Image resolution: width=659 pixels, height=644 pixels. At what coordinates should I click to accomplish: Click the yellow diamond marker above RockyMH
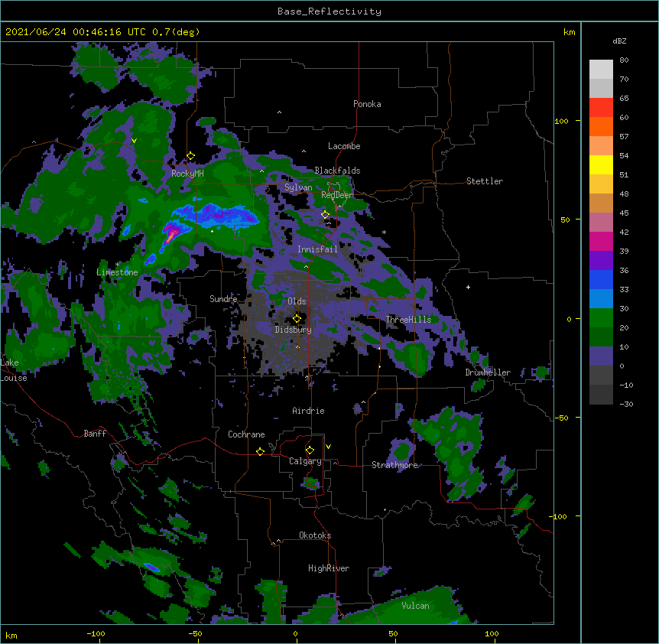pyautogui.click(x=190, y=156)
